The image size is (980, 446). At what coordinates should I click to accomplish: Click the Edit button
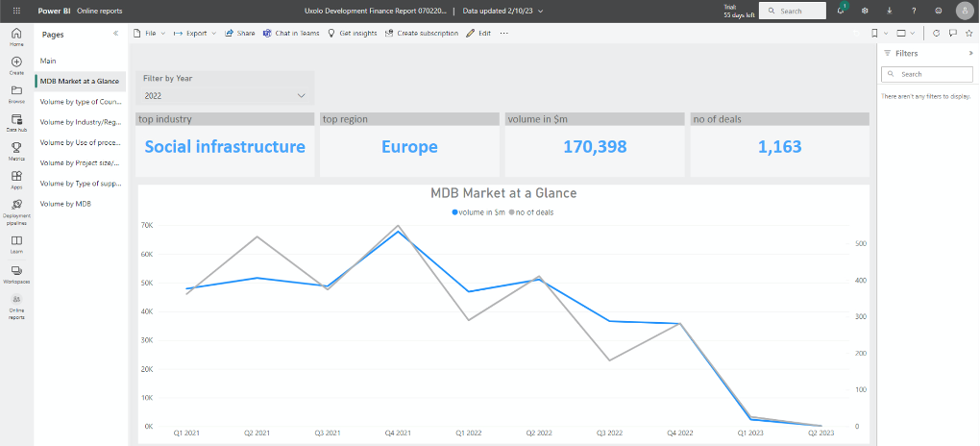[x=478, y=33]
